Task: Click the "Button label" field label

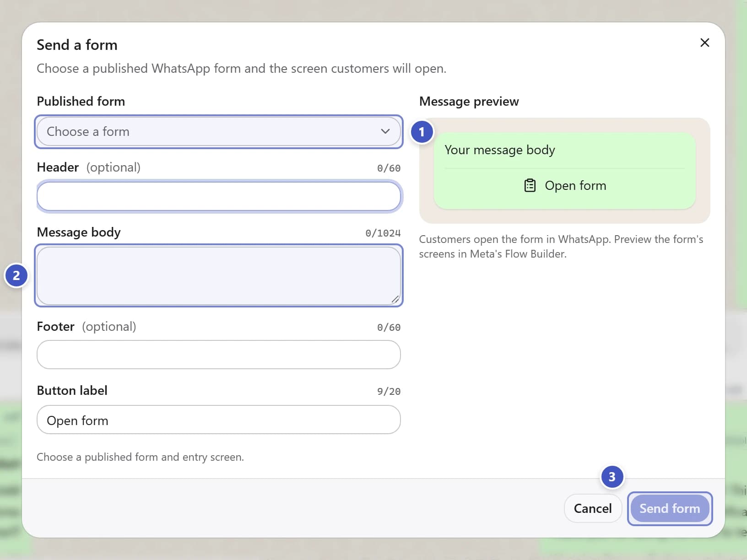Action: [72, 390]
